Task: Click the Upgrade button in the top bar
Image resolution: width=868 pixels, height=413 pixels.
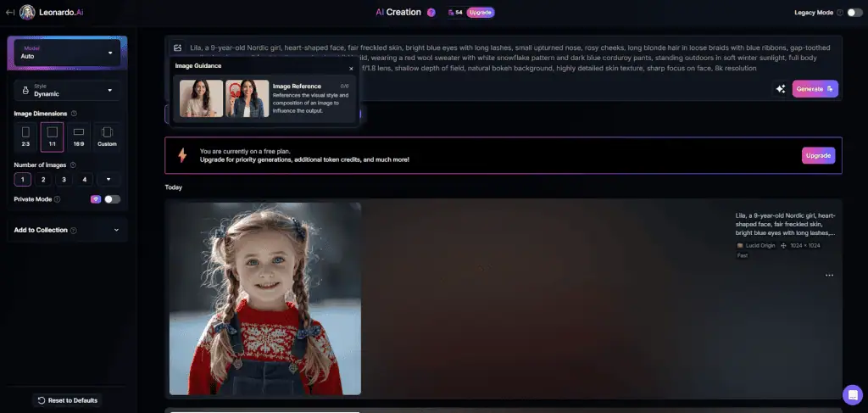Action: pyautogui.click(x=480, y=12)
